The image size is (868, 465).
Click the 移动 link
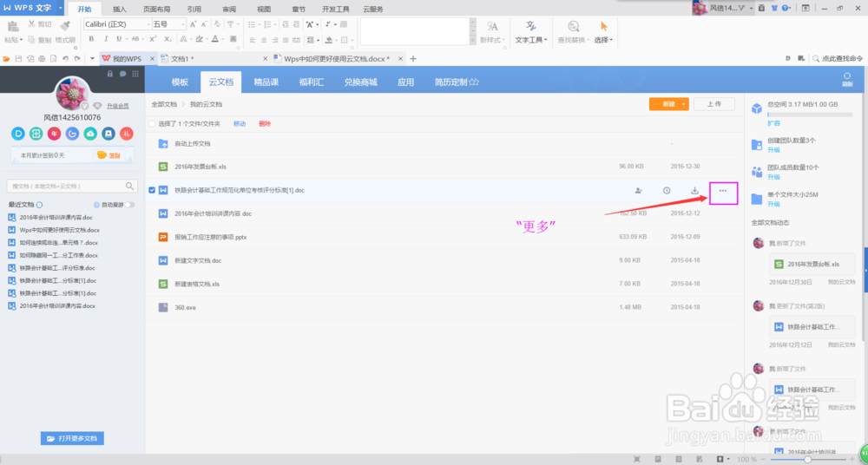[x=240, y=124]
